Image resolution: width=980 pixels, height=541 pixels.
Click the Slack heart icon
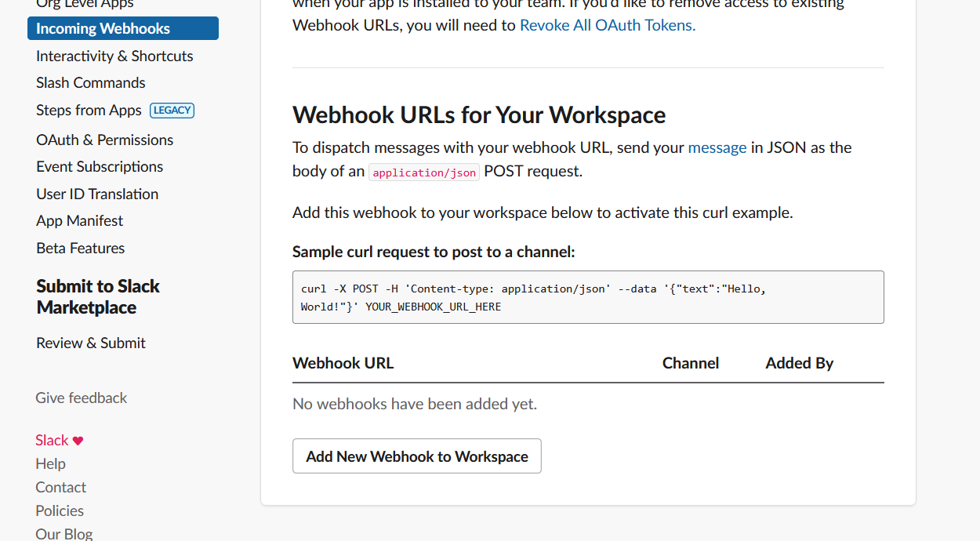pyautogui.click(x=78, y=441)
